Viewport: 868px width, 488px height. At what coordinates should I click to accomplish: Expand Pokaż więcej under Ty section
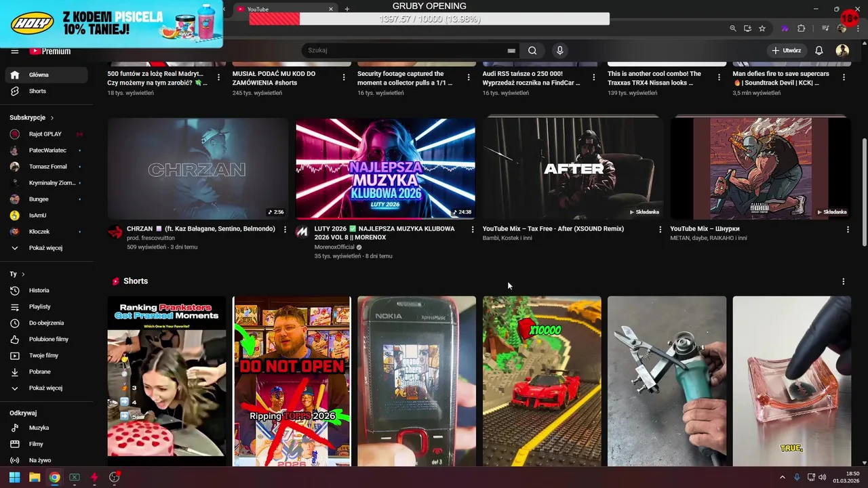click(x=46, y=388)
